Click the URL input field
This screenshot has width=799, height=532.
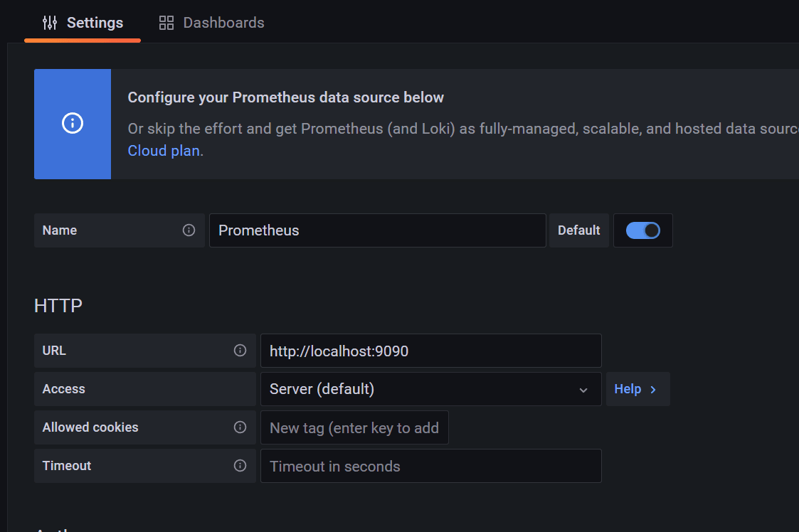(430, 351)
